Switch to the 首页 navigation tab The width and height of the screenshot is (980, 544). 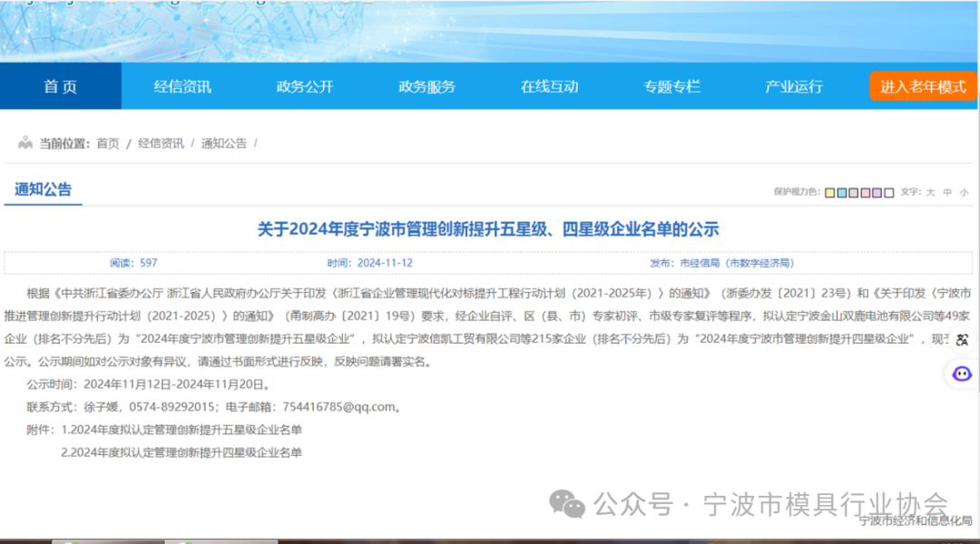click(x=60, y=85)
